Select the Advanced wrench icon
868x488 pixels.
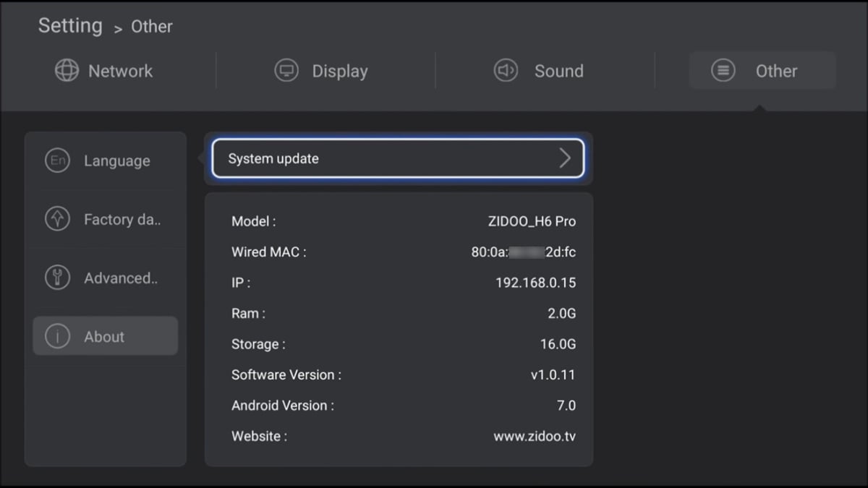57,278
